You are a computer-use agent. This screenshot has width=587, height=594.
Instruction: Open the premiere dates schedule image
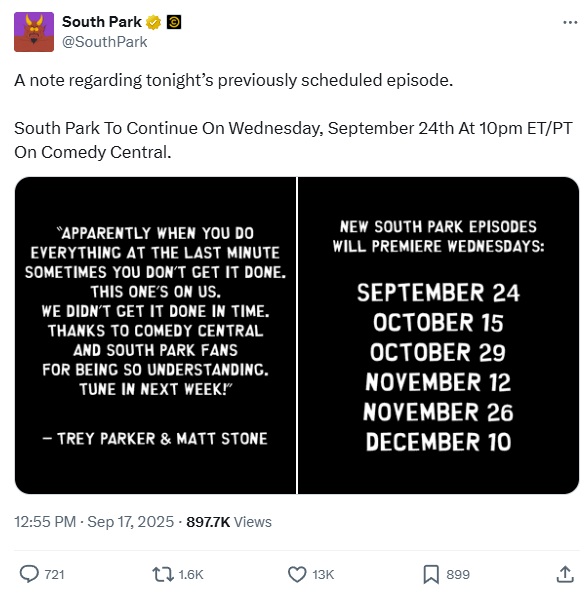point(439,335)
